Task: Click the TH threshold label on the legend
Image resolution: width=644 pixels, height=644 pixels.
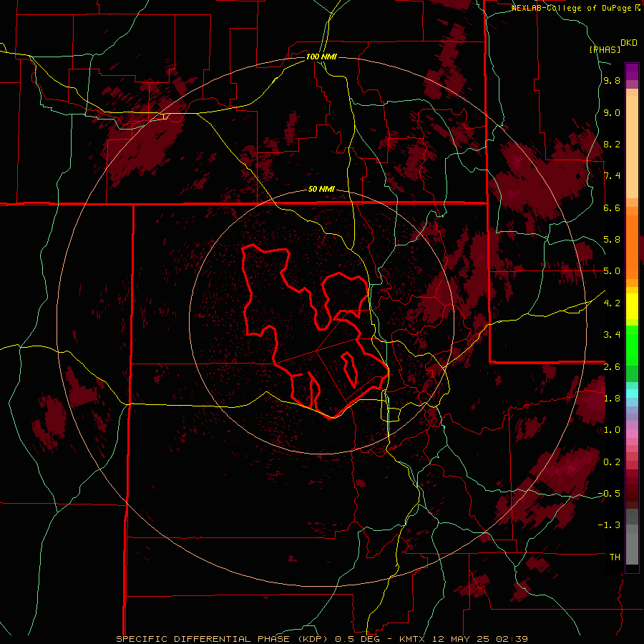Action: pyautogui.click(x=615, y=557)
